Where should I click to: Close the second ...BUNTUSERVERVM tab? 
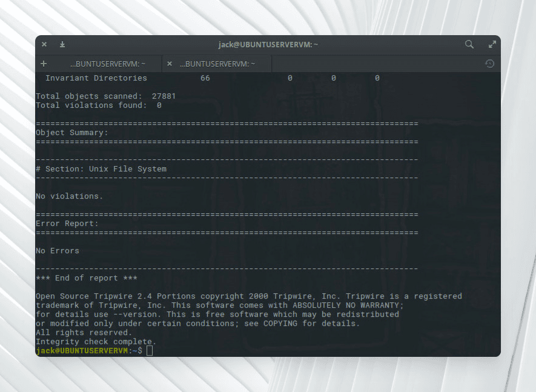pyautogui.click(x=170, y=64)
